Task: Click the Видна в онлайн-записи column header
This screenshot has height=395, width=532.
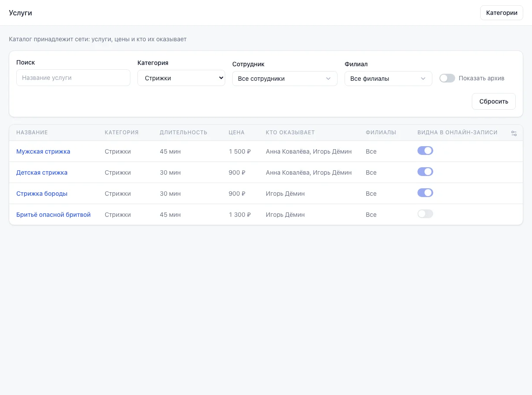Action: click(457, 133)
